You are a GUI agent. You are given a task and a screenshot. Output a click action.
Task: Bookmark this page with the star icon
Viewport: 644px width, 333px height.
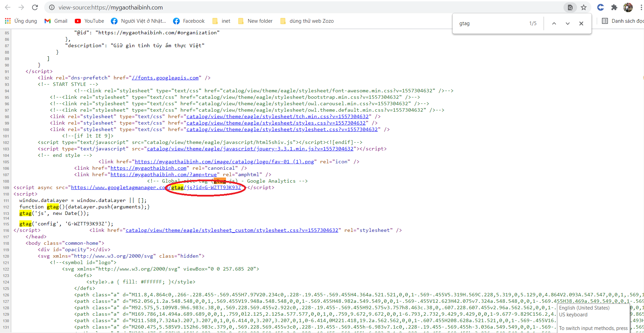coord(584,7)
